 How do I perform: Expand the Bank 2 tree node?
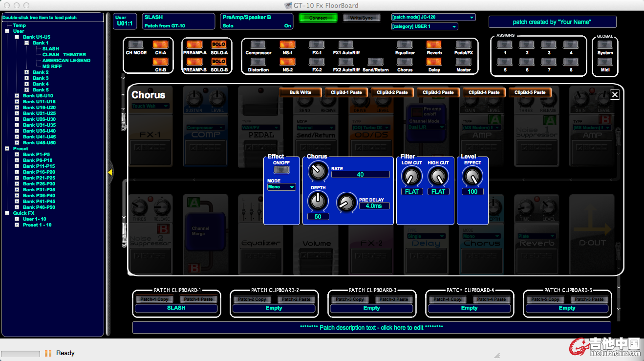pos(27,72)
